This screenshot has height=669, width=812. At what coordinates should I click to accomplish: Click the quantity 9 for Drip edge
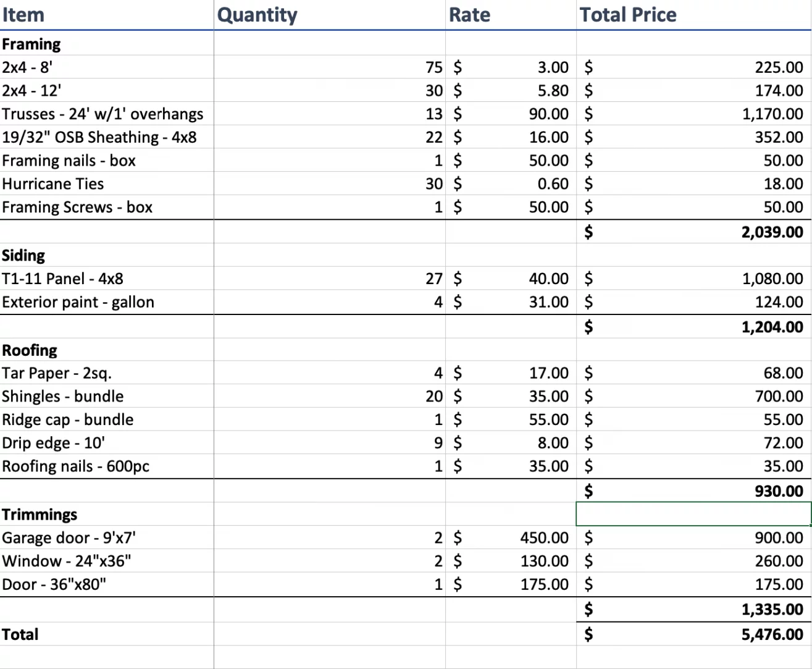[330, 443]
